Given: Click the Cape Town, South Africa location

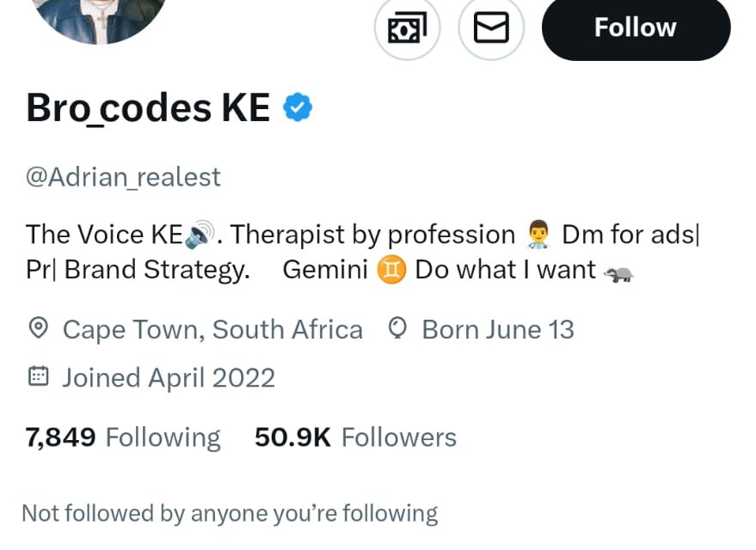Looking at the screenshot, I should coord(212,329).
